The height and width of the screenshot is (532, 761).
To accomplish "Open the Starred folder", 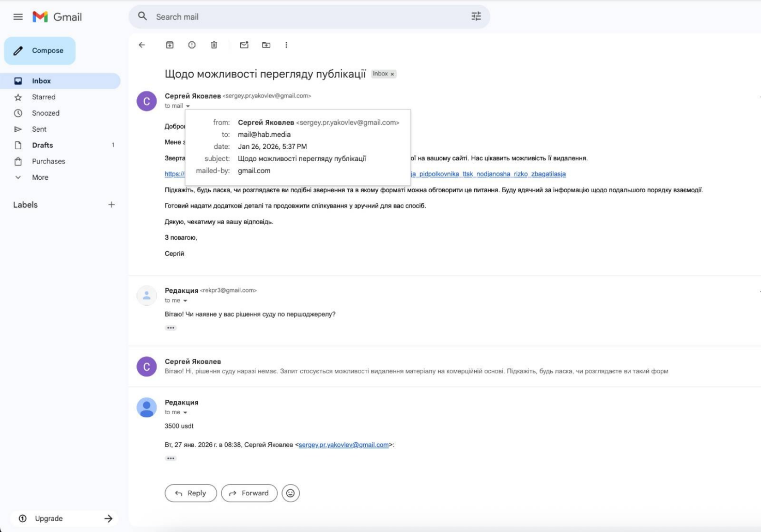I will point(43,97).
